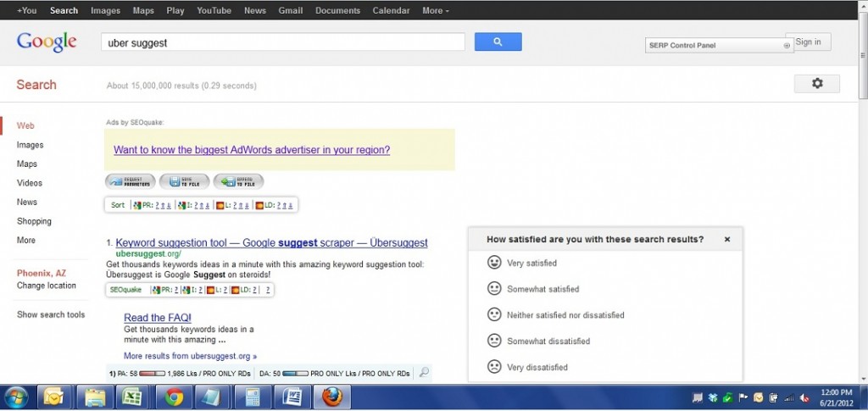Click the Very dissatisfied frowning face
Viewport: 868px width, 411px height.
(x=494, y=366)
